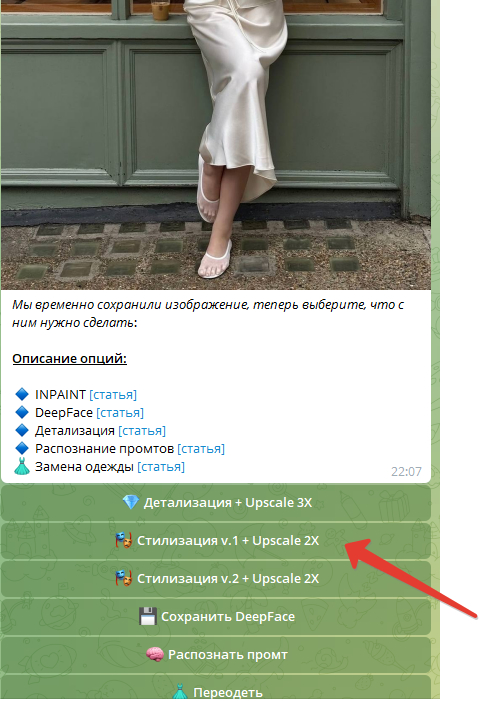
Task: Open the Распознание промтов статья link
Action: [x=201, y=448]
